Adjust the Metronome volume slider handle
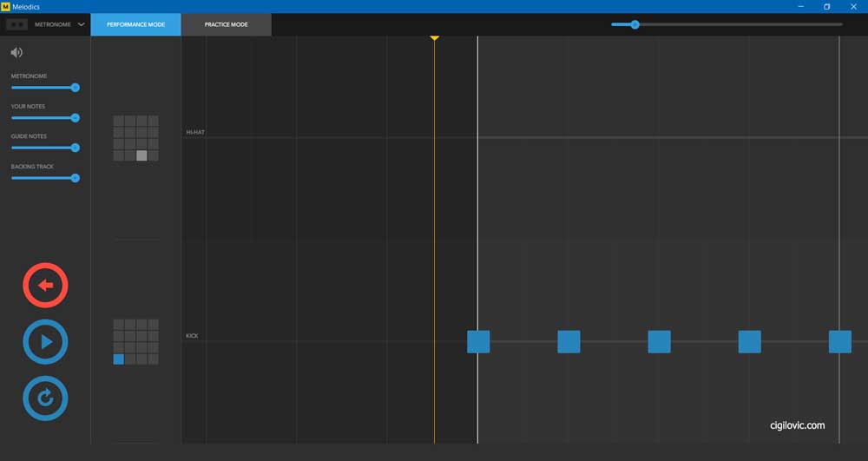The image size is (868, 461). pyautogui.click(x=76, y=88)
